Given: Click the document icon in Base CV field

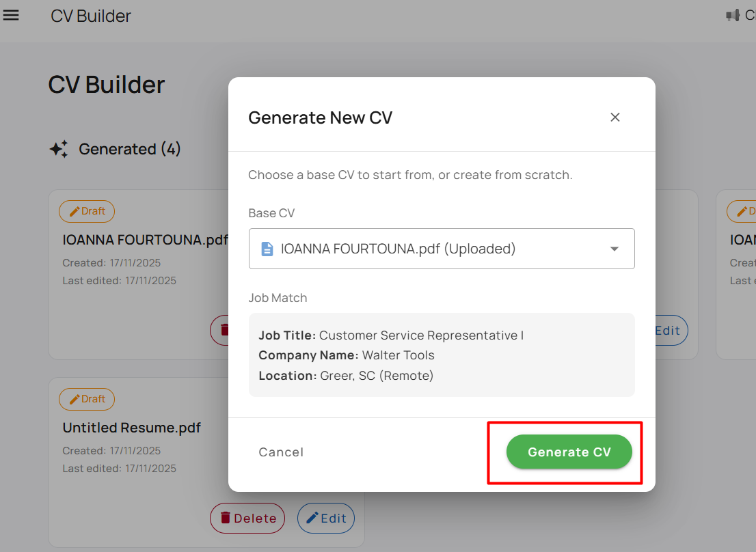Looking at the screenshot, I should (x=267, y=249).
